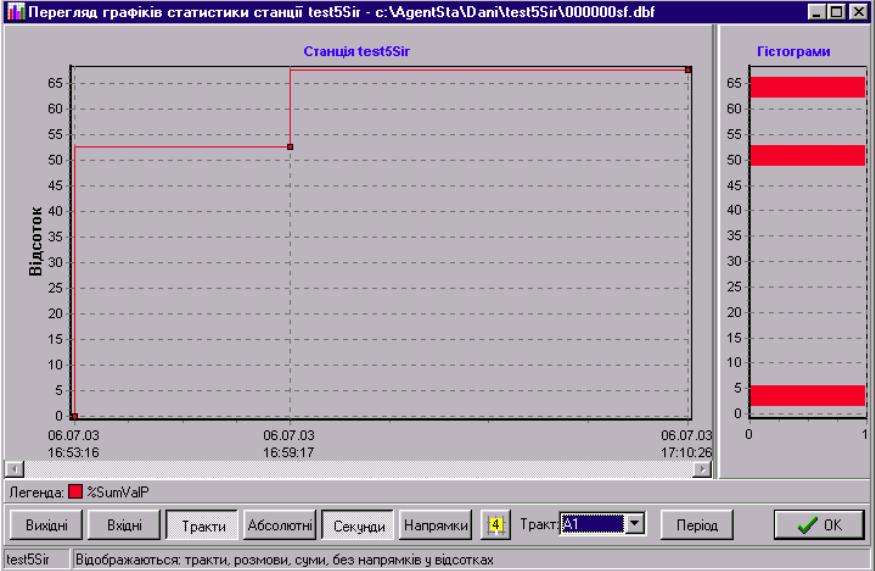
Task: Minimize the statistics window
Action: 816,12
